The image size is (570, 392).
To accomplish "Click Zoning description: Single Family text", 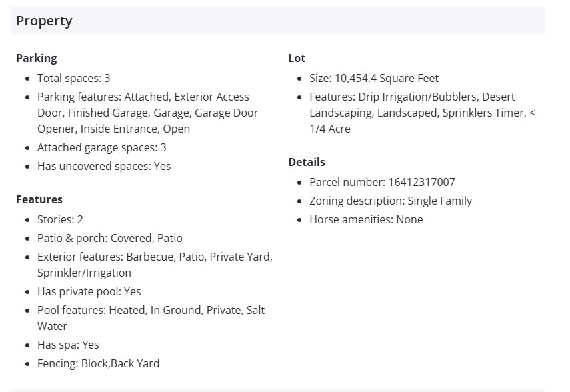I will pos(390,201).
